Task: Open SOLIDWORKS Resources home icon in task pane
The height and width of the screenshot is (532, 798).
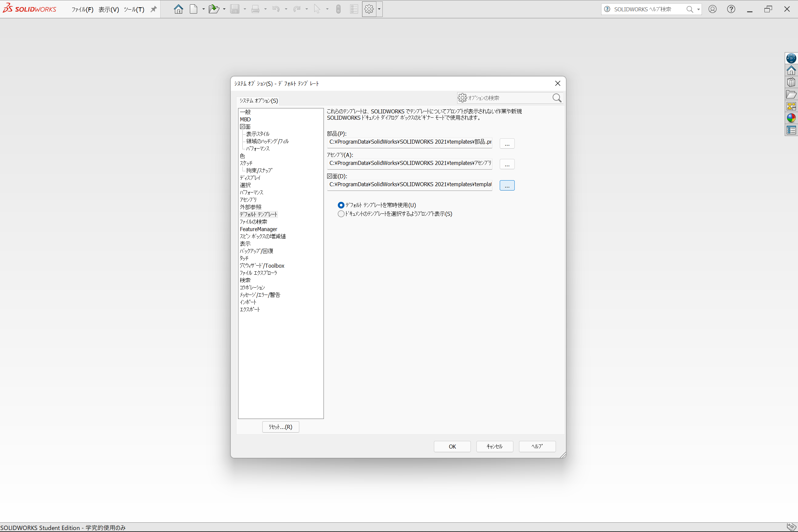Action: tap(791, 70)
